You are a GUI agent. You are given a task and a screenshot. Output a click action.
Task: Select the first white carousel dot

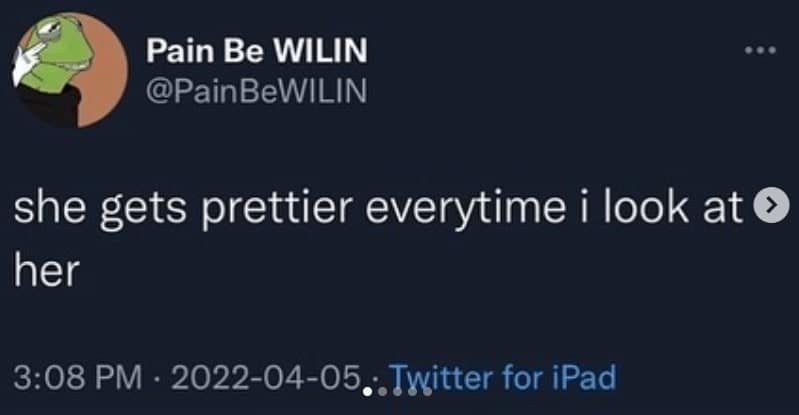[x=368, y=393]
